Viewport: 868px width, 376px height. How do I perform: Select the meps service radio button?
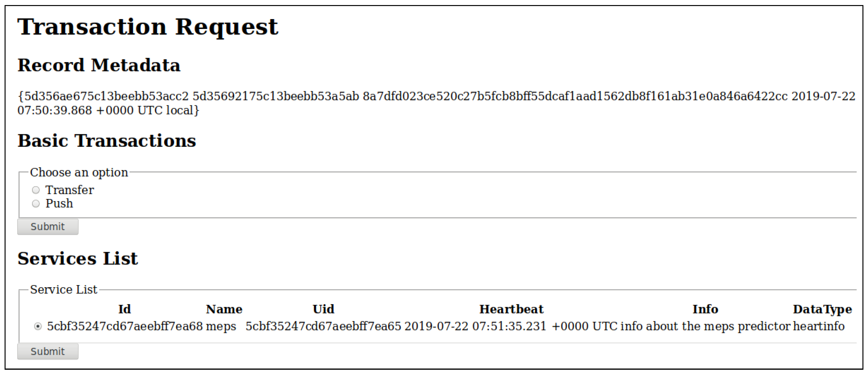point(38,326)
